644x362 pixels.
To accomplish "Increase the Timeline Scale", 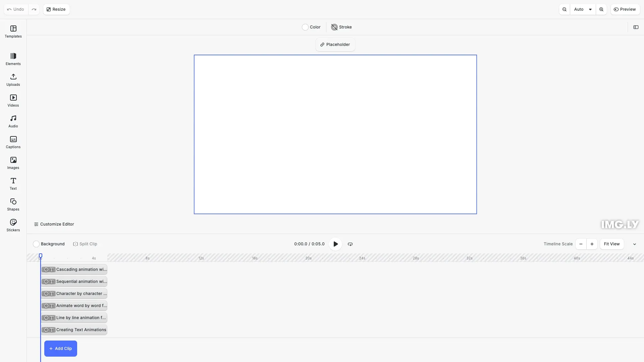I will click(592, 244).
